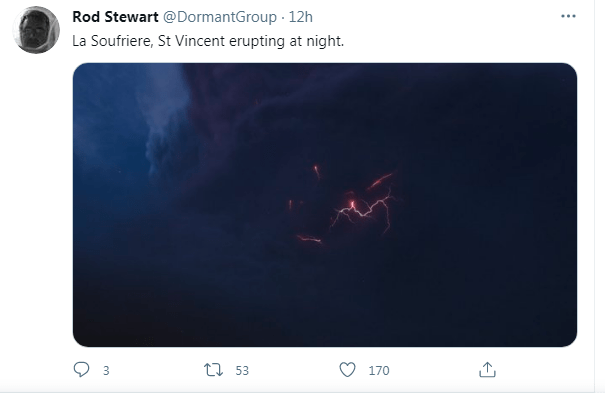Click the like count 170
The image size is (605, 393).
coord(379,371)
